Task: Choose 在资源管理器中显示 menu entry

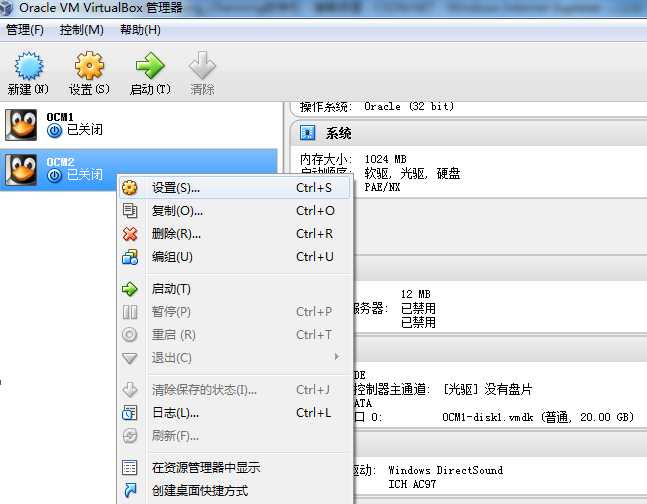Action: (x=234, y=467)
